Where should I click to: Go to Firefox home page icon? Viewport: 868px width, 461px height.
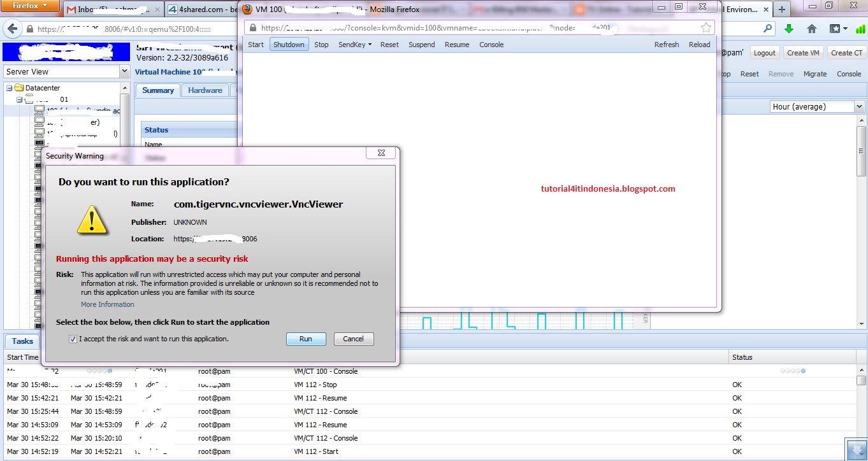tap(812, 29)
